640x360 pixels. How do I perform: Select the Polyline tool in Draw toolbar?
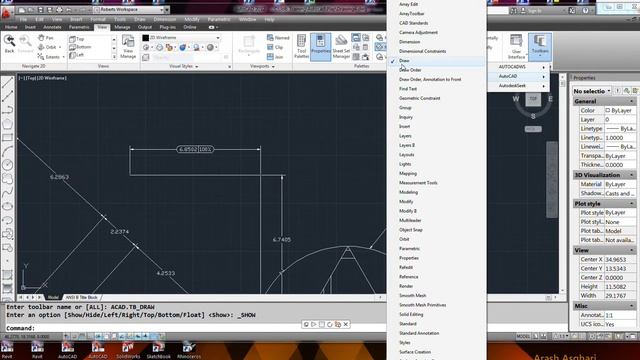click(x=7, y=110)
